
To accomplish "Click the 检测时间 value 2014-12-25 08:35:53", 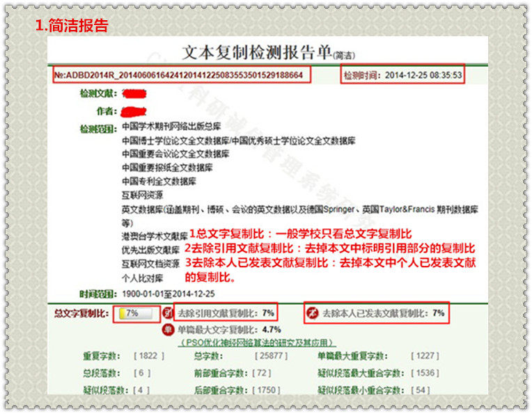I will [423, 75].
